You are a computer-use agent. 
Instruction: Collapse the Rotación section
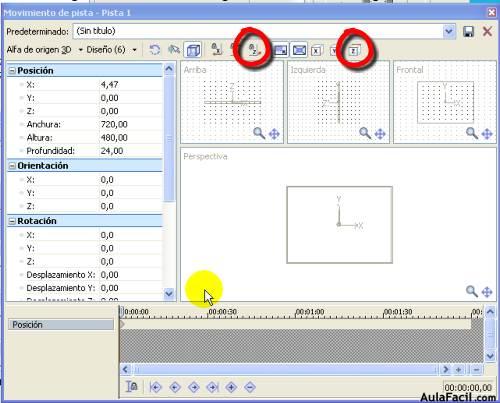[x=12, y=221]
